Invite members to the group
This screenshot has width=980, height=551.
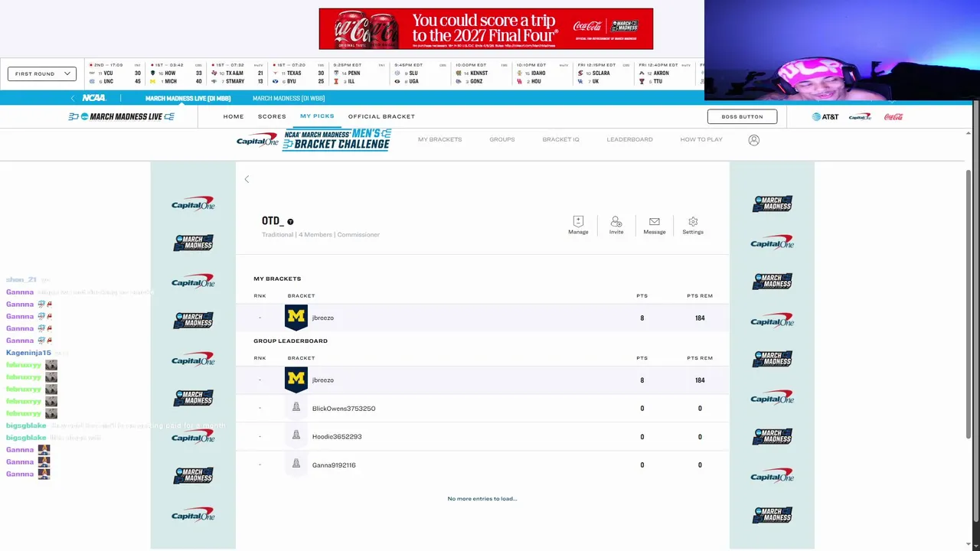click(616, 225)
